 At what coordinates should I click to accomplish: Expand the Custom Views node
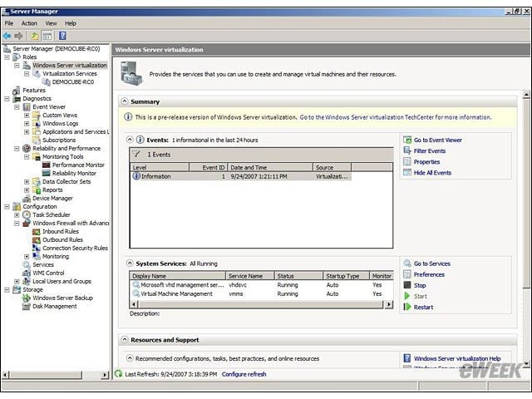coord(27,116)
